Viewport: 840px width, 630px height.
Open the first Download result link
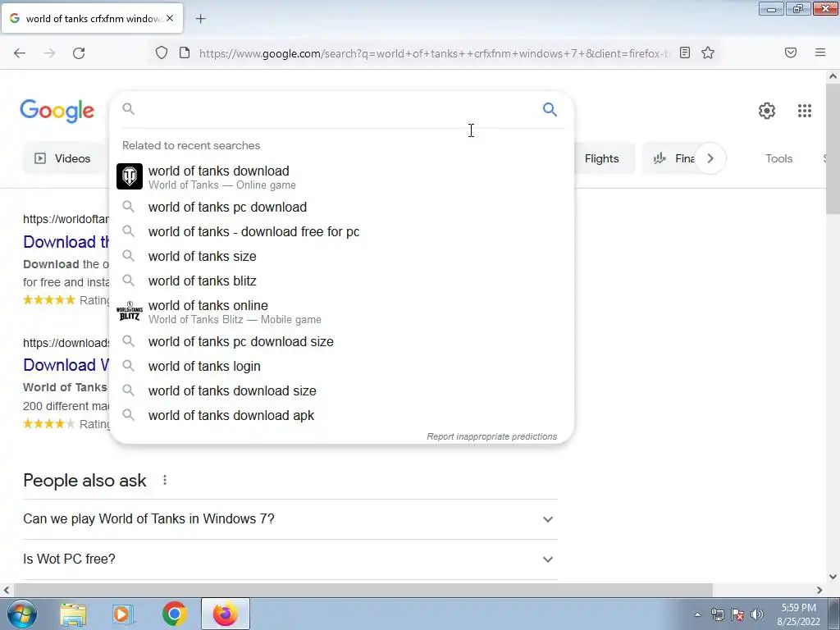click(x=66, y=242)
